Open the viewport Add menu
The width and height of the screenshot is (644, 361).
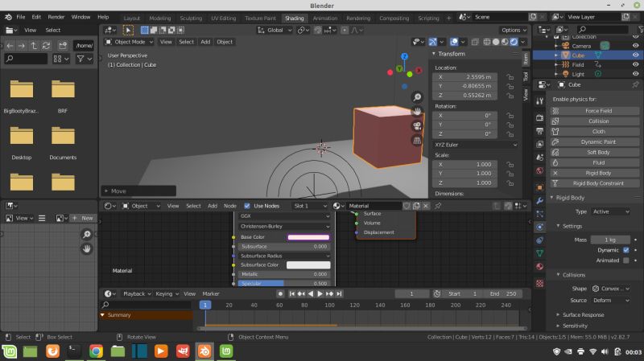coord(205,42)
